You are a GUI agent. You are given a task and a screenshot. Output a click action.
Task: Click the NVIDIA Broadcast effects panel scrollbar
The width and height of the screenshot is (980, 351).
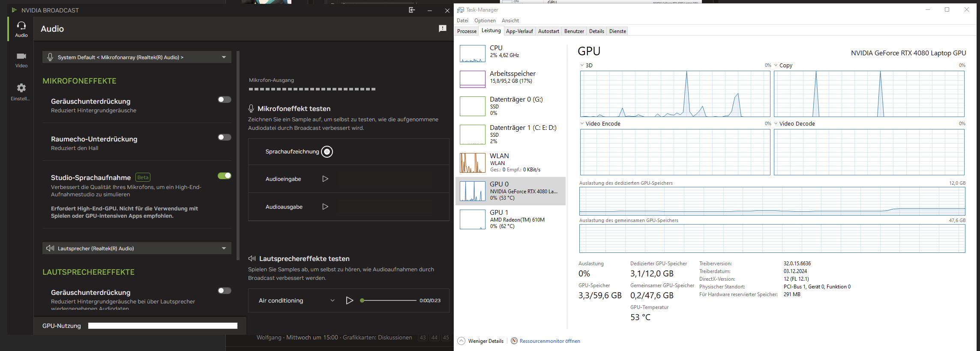click(x=238, y=156)
